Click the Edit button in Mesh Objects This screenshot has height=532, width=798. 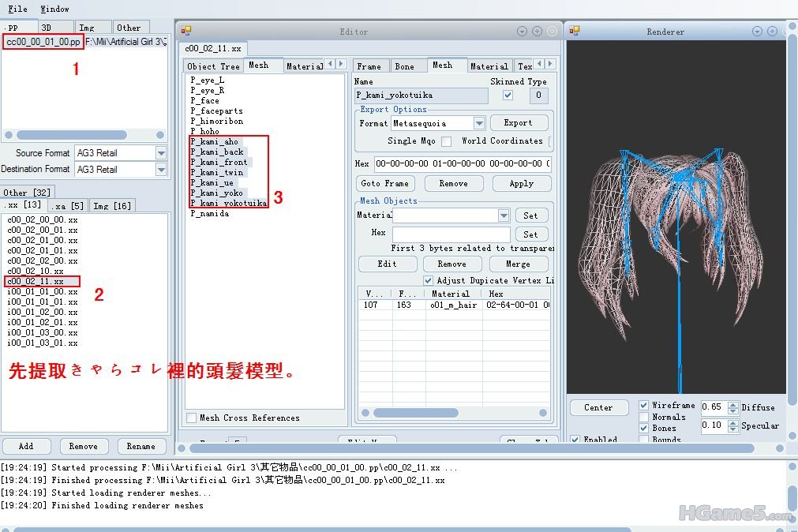(388, 264)
